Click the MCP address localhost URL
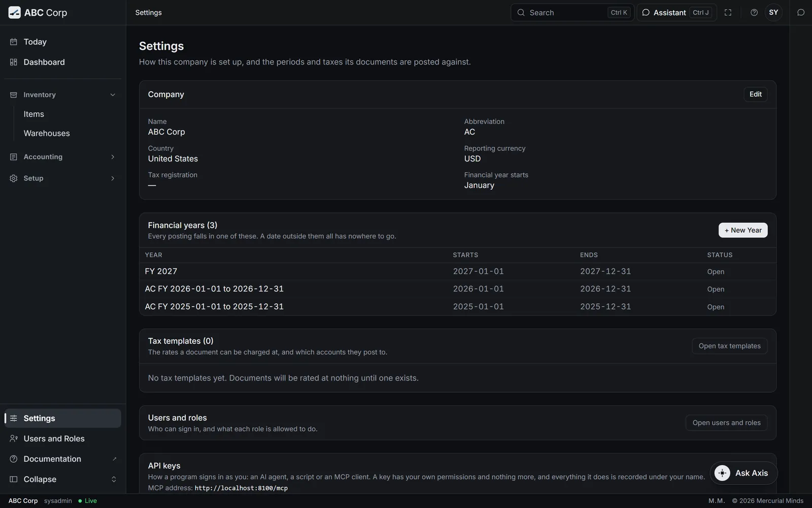Screen dimensions: 812x508 click(x=241, y=488)
